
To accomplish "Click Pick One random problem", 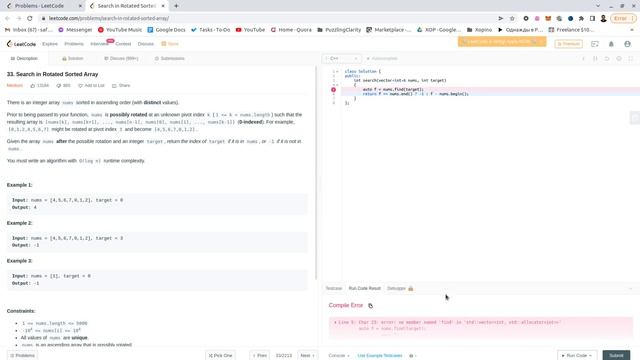I will (x=220, y=356).
